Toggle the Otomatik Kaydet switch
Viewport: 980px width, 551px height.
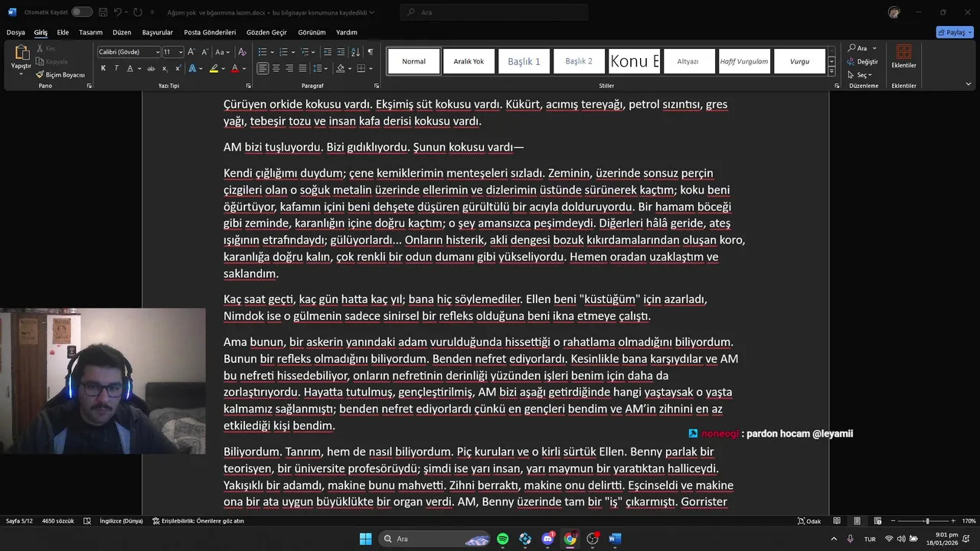tap(82, 12)
